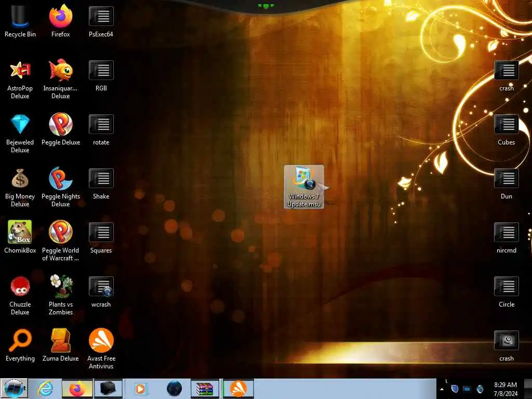Viewport: 532px width, 399px height.
Task: Click the shield tray icon
Action: tap(455, 389)
